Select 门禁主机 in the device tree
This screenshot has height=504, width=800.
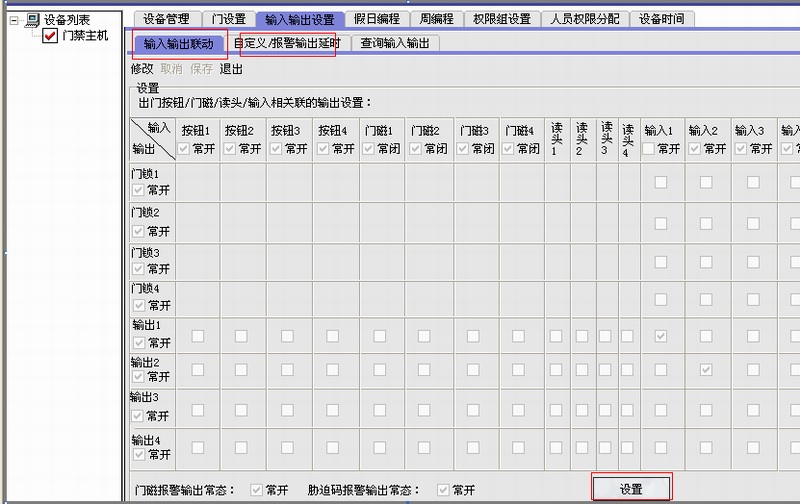click(x=84, y=36)
